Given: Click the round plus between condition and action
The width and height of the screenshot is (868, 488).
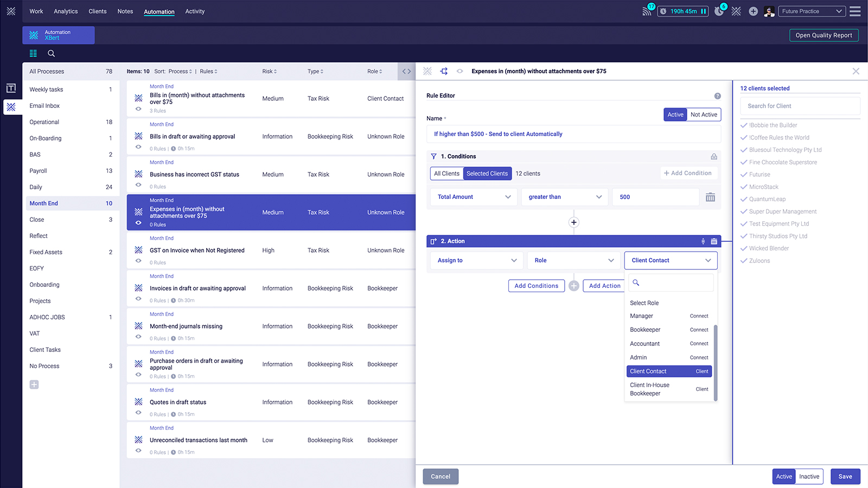Looking at the screenshot, I should coord(574,222).
